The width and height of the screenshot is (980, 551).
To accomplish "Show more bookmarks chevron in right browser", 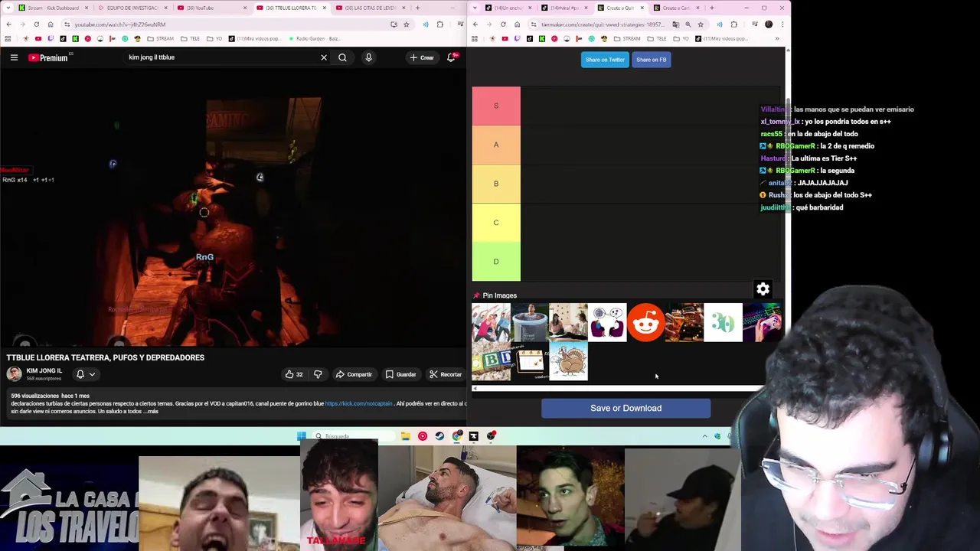I will coord(776,38).
